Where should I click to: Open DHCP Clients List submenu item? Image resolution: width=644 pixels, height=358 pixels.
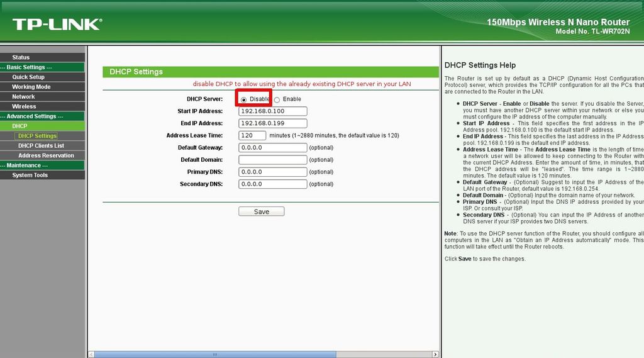42,145
